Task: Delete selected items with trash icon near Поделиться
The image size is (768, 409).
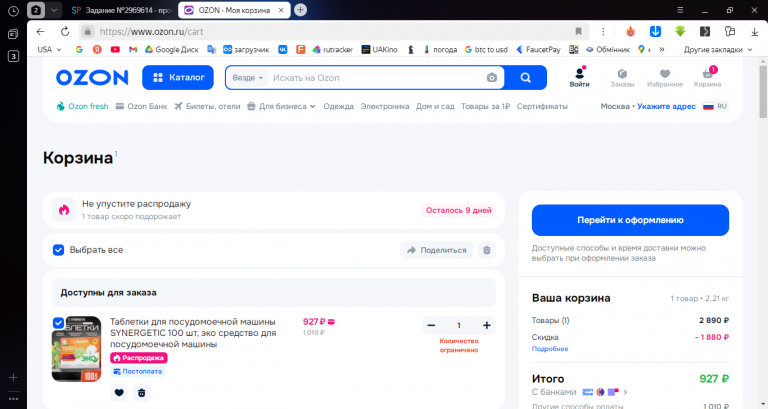Action: (x=487, y=250)
